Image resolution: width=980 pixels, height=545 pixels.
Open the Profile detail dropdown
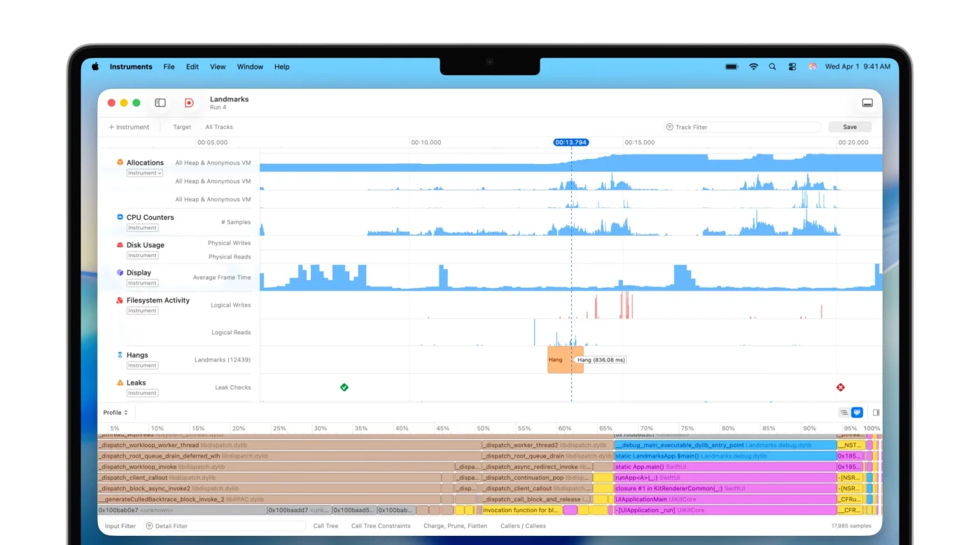pyautogui.click(x=115, y=413)
